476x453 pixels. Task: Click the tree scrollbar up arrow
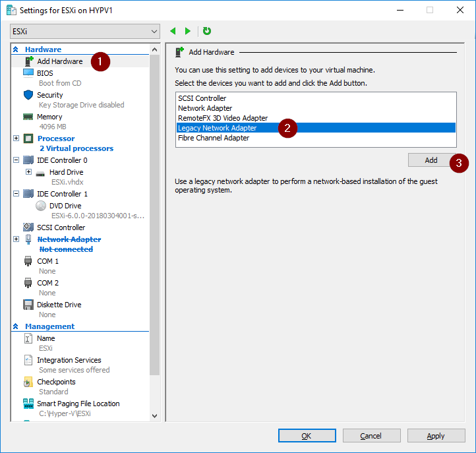[x=154, y=49]
